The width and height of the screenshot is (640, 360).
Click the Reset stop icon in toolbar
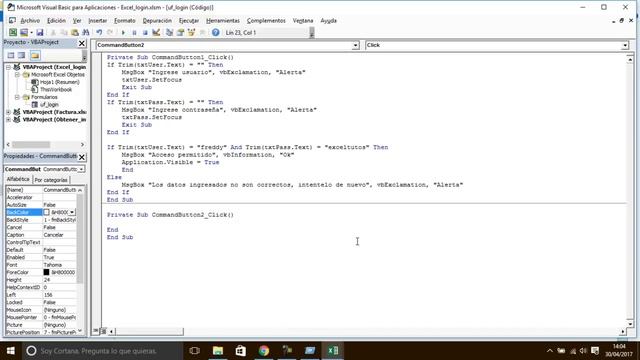click(145, 32)
